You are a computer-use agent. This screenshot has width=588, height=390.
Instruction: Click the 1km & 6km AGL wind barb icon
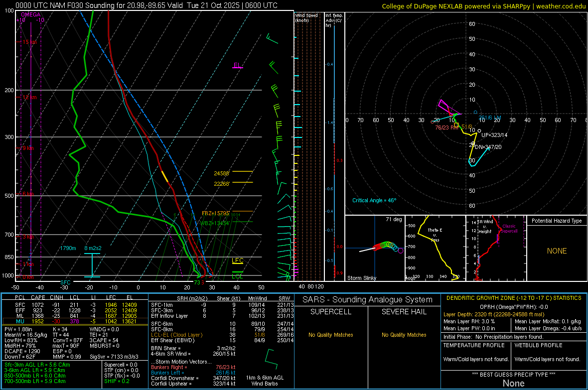point(271,360)
